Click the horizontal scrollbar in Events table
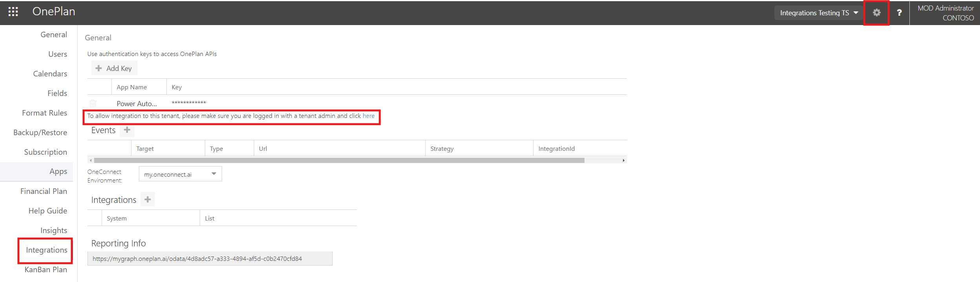The image size is (980, 282). pos(339,160)
